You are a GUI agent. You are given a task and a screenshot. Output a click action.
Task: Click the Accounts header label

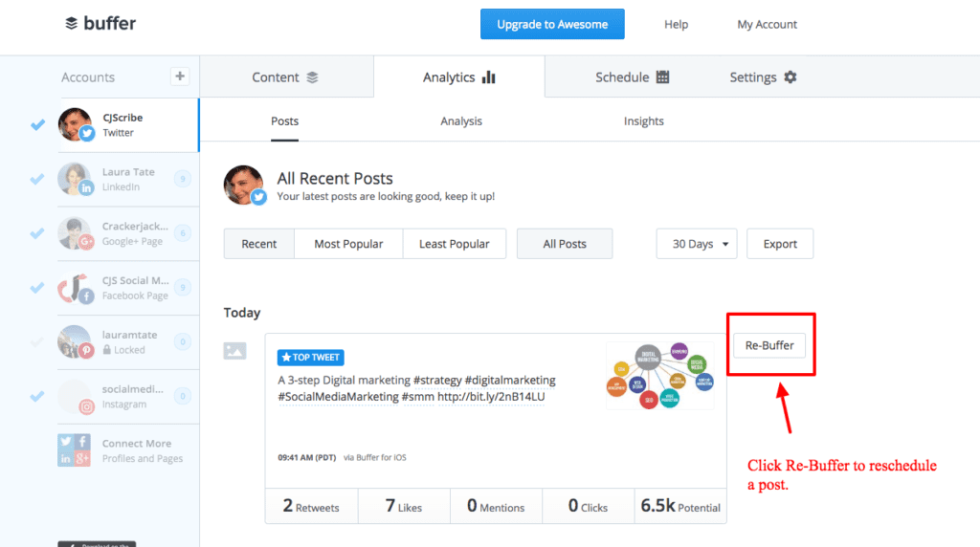[x=88, y=77]
